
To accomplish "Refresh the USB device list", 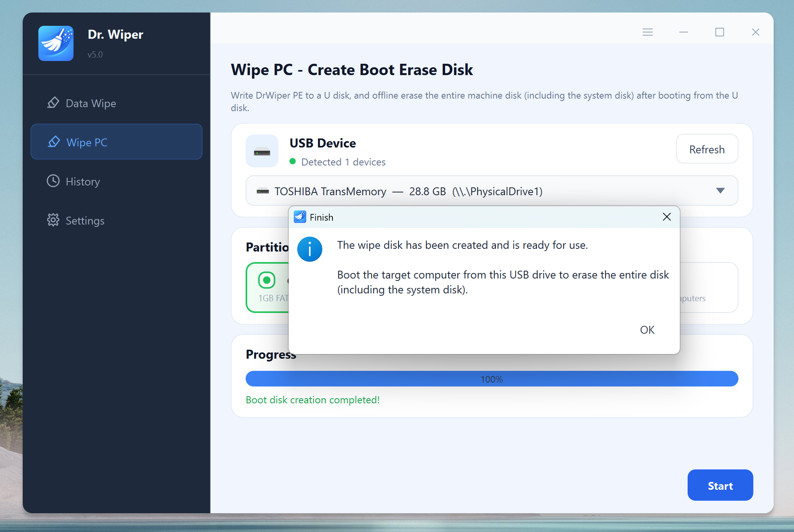I will (707, 149).
